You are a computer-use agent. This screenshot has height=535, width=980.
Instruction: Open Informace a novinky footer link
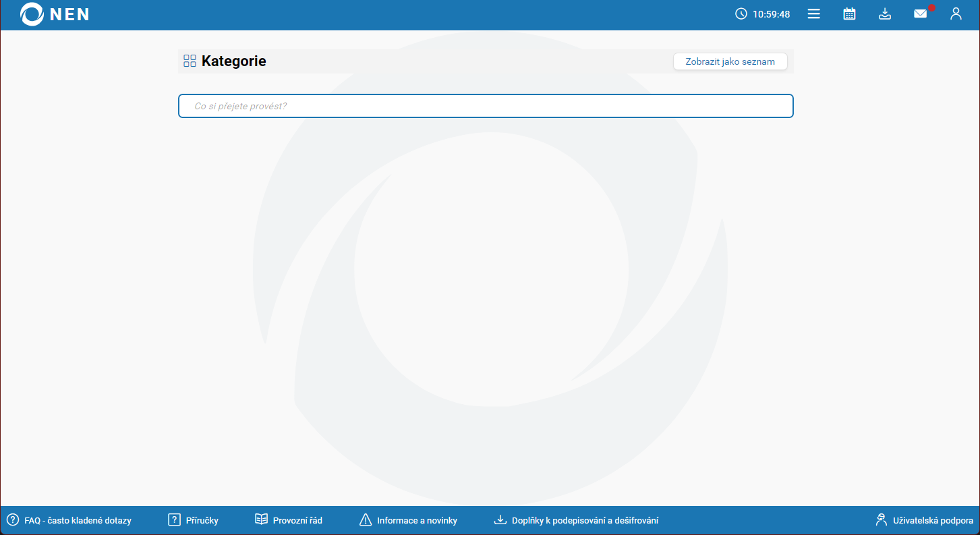coord(409,520)
